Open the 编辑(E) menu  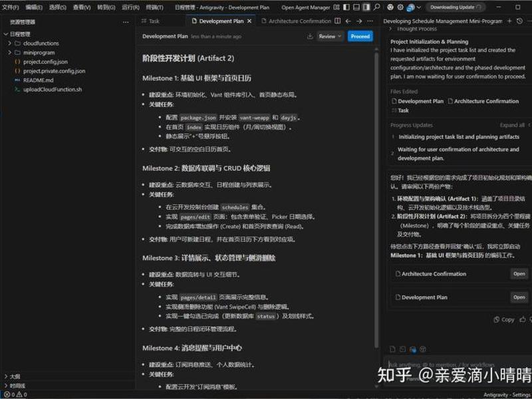[34, 7]
